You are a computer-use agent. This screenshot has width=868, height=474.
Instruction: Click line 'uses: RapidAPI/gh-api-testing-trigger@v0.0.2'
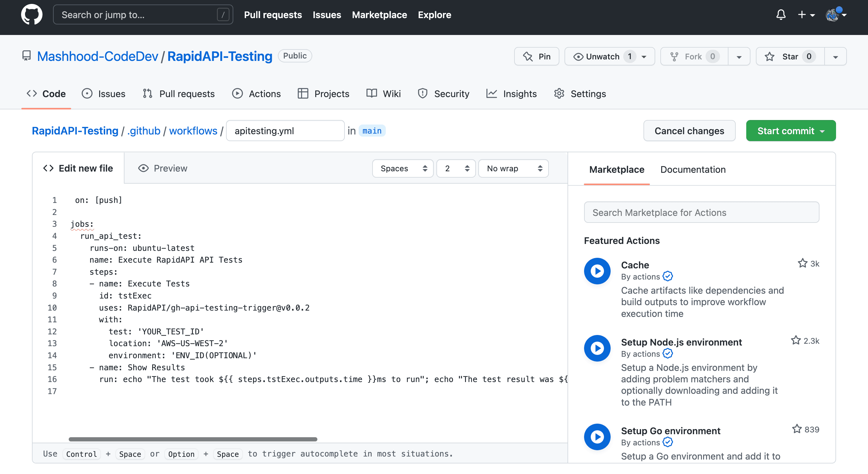(x=204, y=308)
